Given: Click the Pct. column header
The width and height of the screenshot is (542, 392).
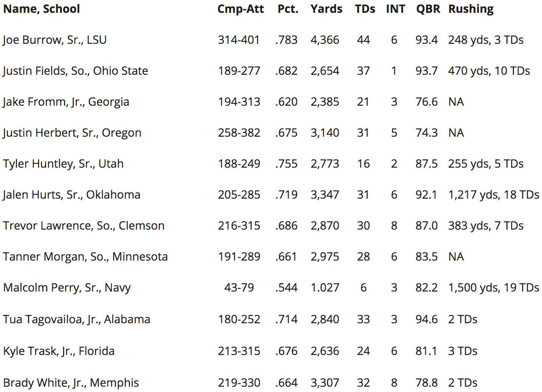Looking at the screenshot, I should point(288,9).
